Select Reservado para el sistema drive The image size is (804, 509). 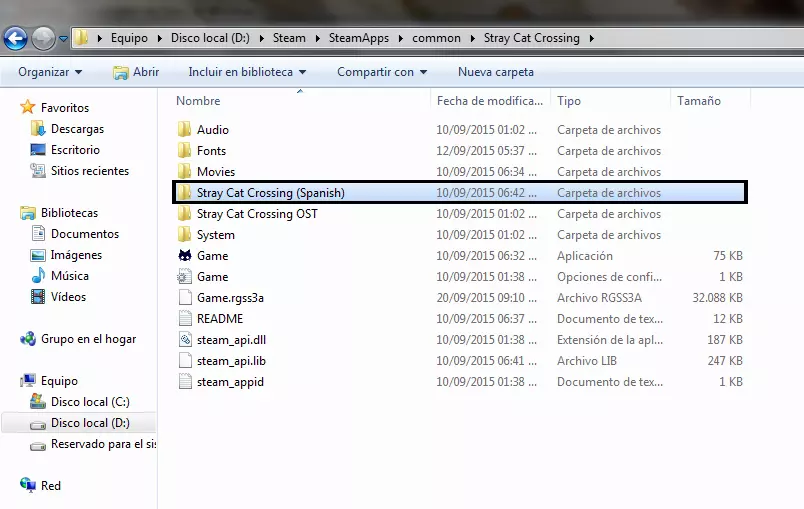click(103, 444)
